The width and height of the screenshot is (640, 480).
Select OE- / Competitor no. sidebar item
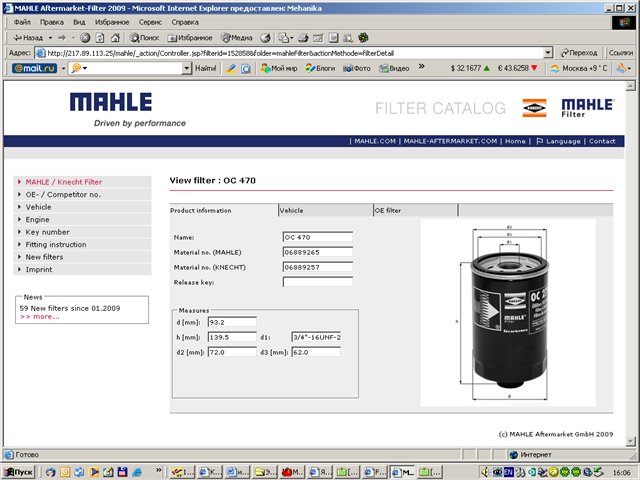82,195
